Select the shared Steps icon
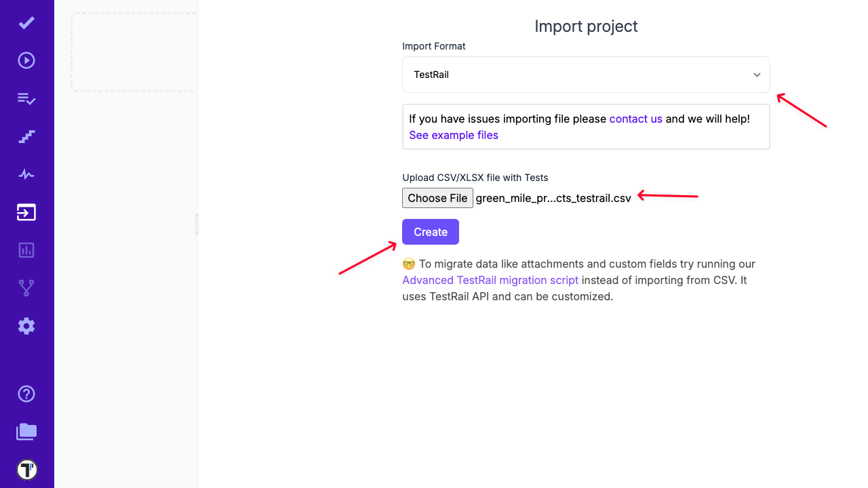 pyautogui.click(x=26, y=136)
